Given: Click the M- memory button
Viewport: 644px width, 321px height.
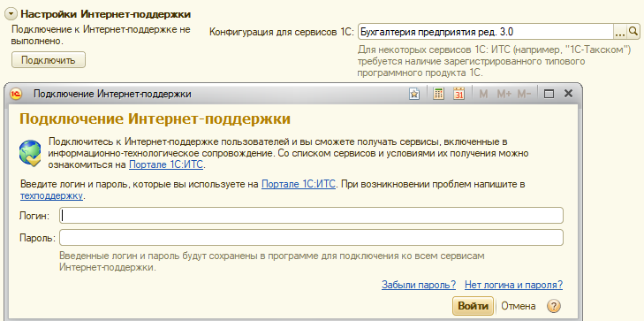Looking at the screenshot, I should (524, 94).
